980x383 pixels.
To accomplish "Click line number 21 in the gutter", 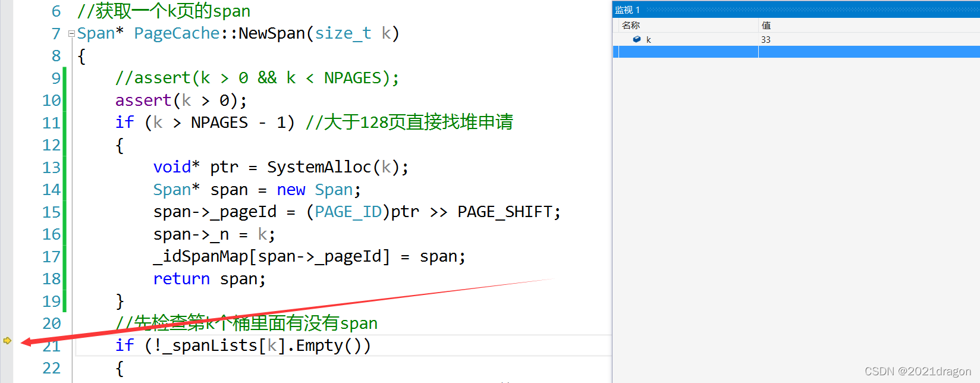I will [52, 346].
